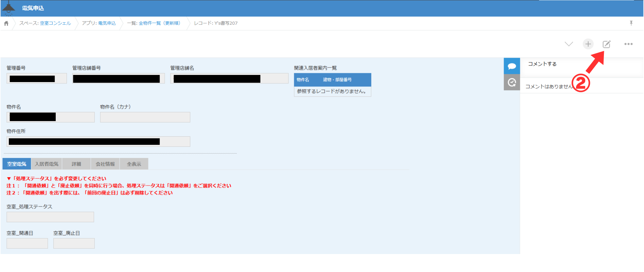Open the three-dots more options menu

(x=628, y=44)
